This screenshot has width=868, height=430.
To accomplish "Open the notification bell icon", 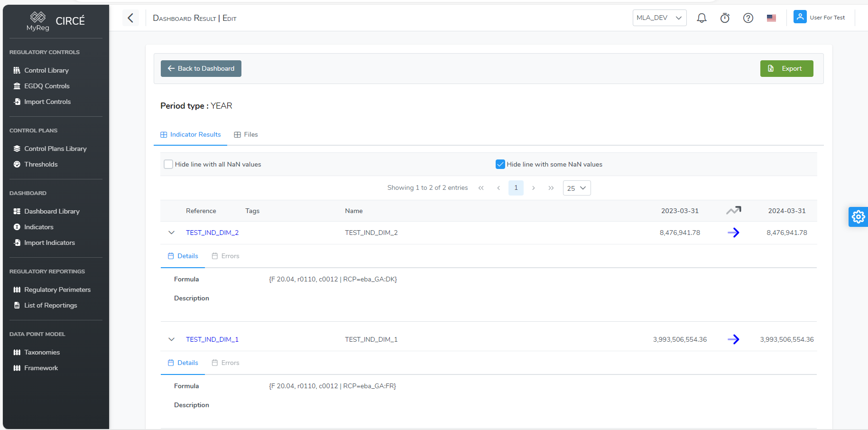I will (x=702, y=18).
